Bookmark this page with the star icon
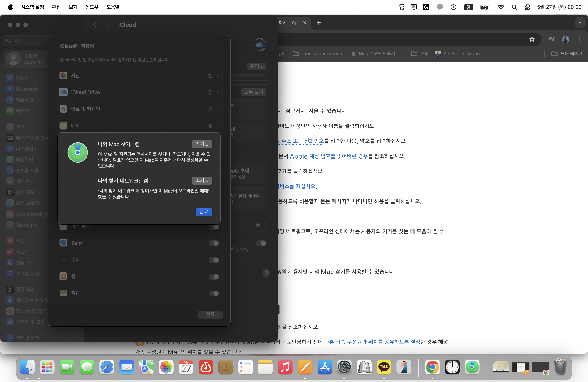588x382 pixels. click(x=532, y=39)
